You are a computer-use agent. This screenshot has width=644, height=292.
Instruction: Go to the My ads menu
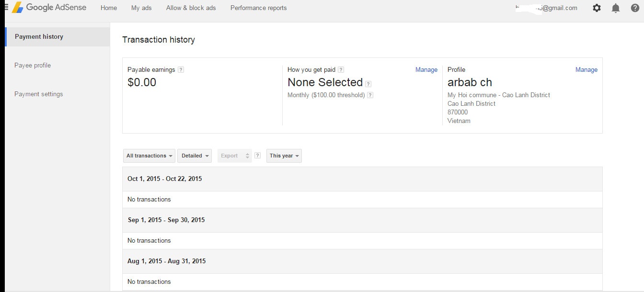coord(141,8)
